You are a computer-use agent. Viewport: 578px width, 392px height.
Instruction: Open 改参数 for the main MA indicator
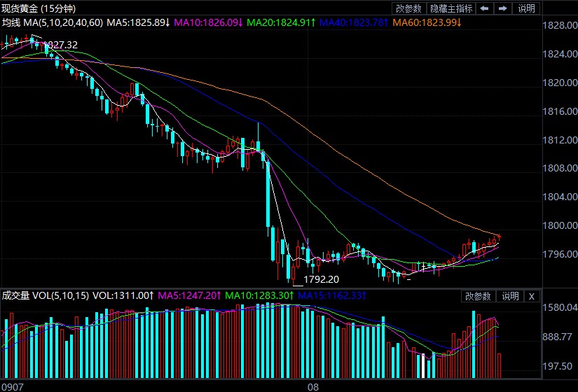(x=408, y=8)
